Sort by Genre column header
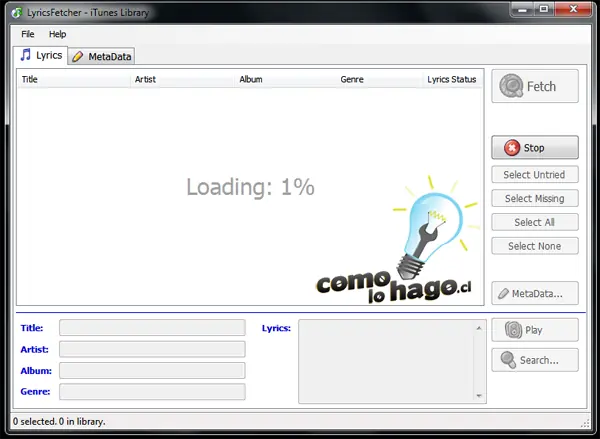This screenshot has width=600, height=439. [x=379, y=79]
